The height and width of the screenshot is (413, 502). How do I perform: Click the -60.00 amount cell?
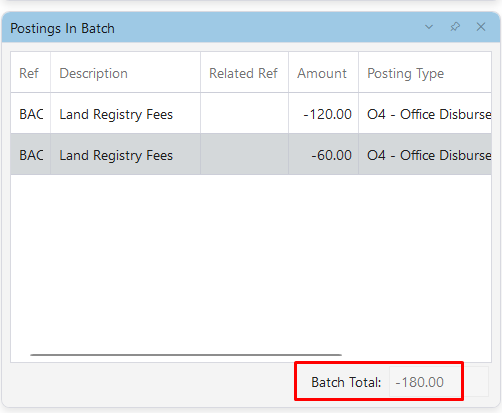(x=323, y=154)
